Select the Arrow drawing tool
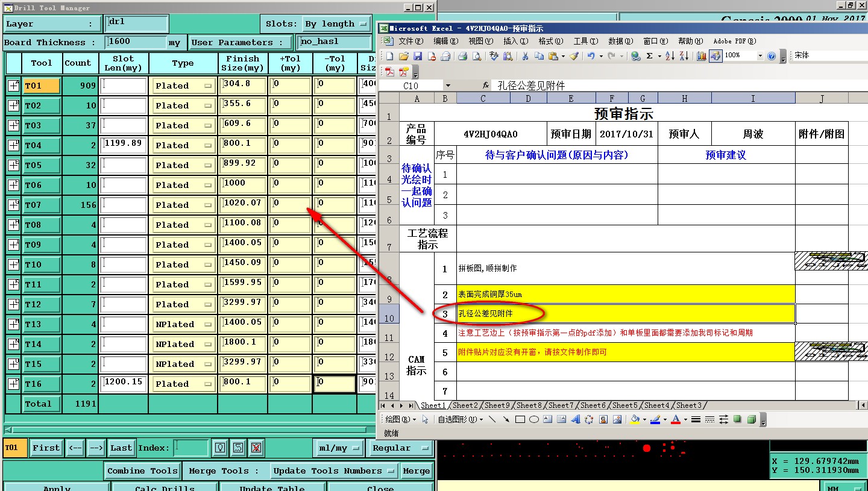This screenshot has width=868, height=491. click(506, 419)
